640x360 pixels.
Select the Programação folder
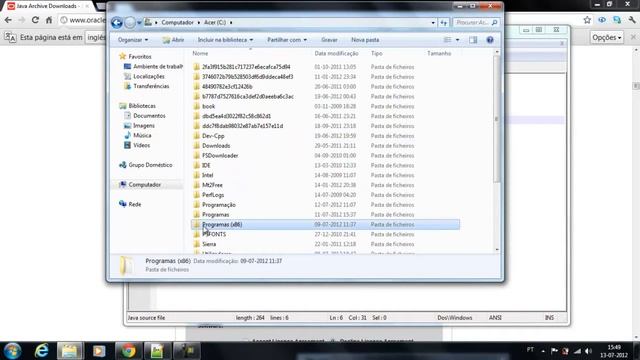tap(219, 204)
